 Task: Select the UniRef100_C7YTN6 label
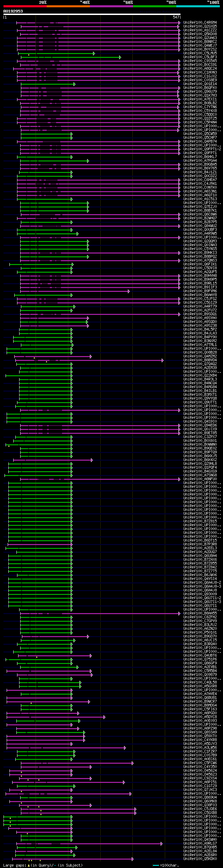(200, 107)
